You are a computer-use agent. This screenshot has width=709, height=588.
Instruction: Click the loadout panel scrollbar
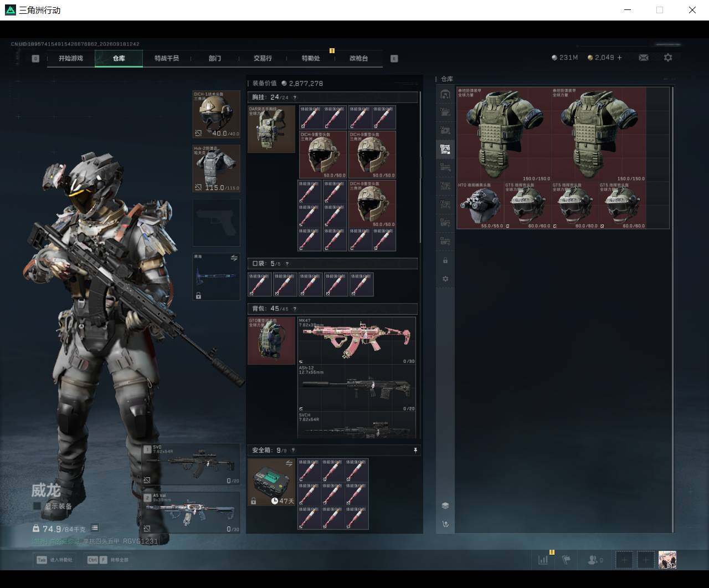pyautogui.click(x=420, y=166)
